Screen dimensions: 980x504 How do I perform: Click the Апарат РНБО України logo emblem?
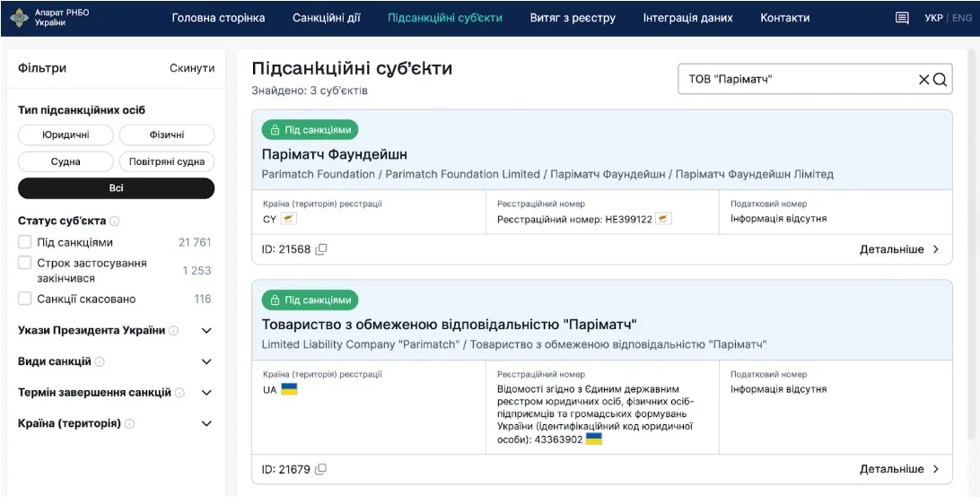tap(20, 17)
